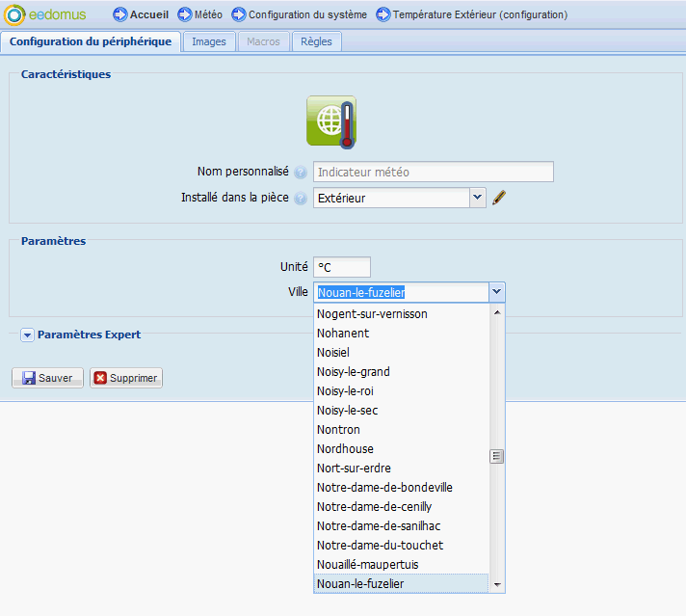Toggle the Ville dropdown arrow

coord(497,292)
